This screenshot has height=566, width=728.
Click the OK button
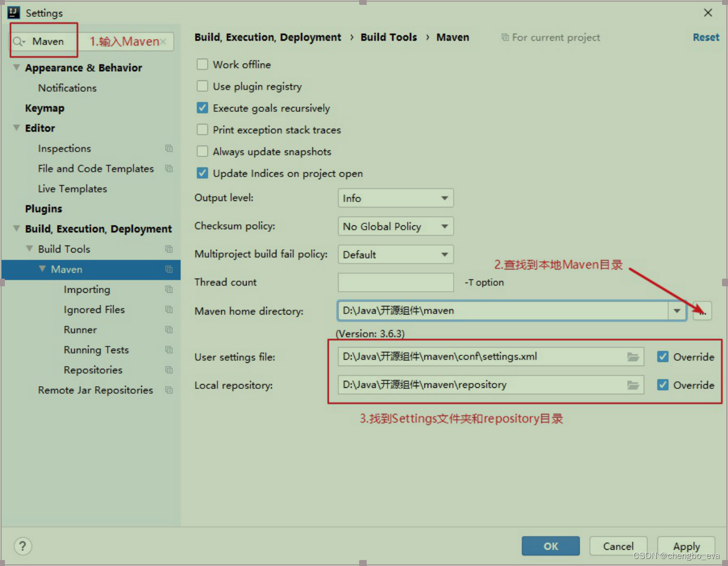(551, 546)
